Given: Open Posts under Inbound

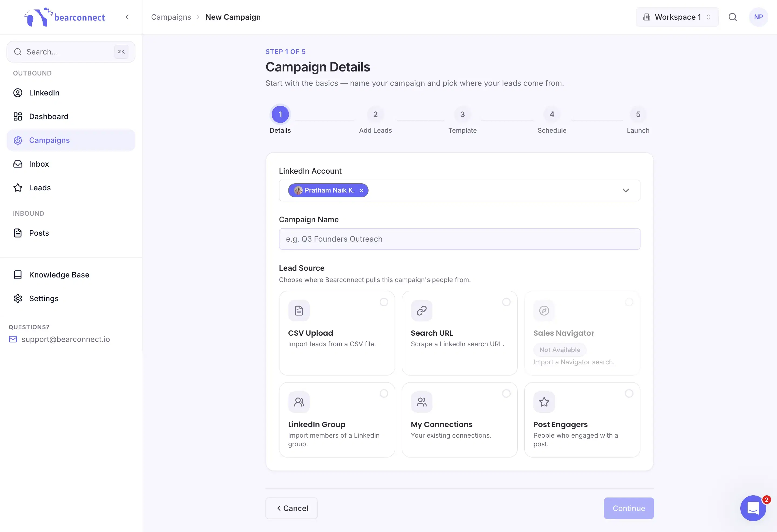Looking at the screenshot, I should 71,233.
